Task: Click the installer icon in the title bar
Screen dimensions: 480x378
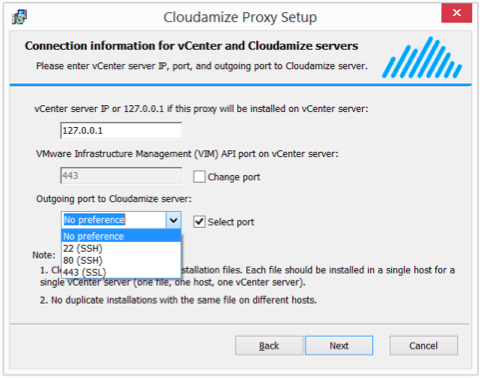Action: 19,17
